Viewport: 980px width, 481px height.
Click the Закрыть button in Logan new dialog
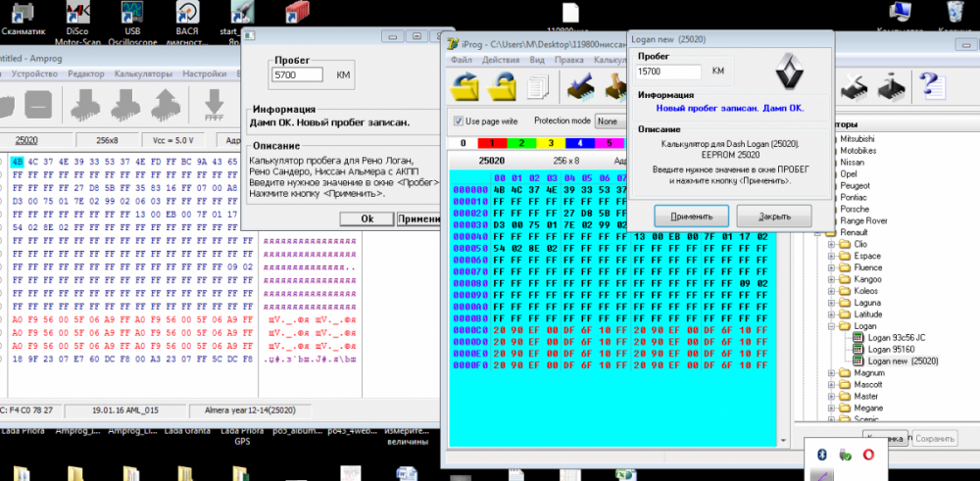[x=774, y=216]
